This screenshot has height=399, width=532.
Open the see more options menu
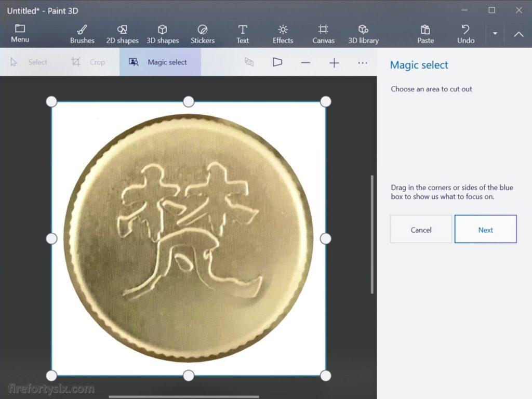click(x=363, y=62)
